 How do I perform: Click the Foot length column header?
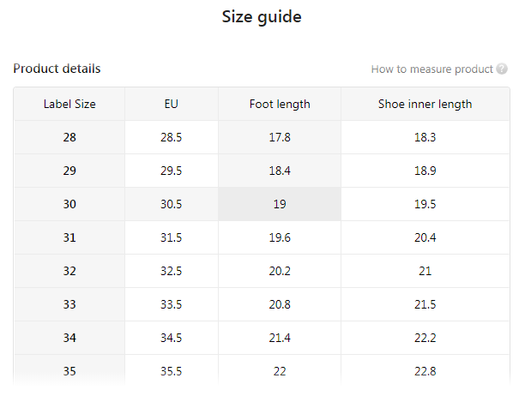280,105
